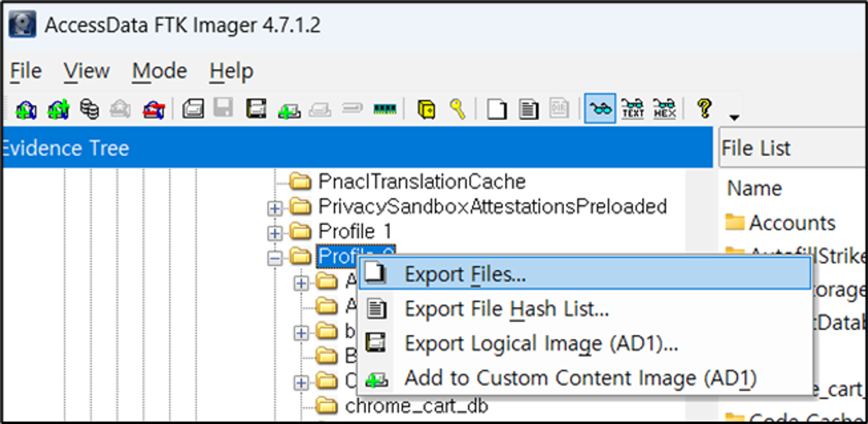Click the Create Disk Image toolbar icon
Image resolution: width=868 pixels, height=424 pixels.
pos(193,109)
